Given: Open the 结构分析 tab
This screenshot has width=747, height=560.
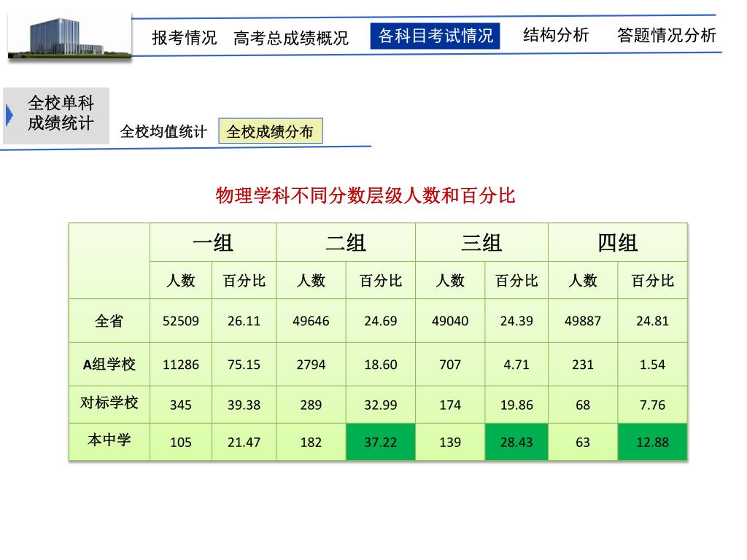Looking at the screenshot, I should (x=556, y=35).
